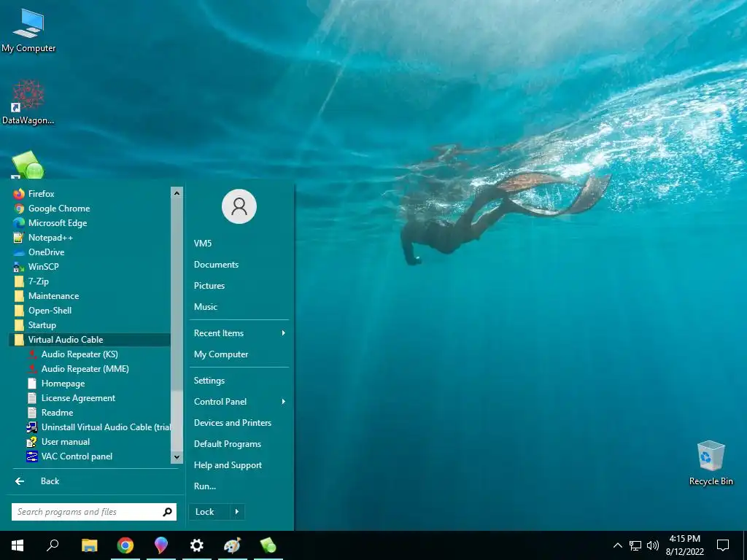Viewport: 747px width, 560px height.
Task: Select My Computer desktop icon
Action: point(28,31)
